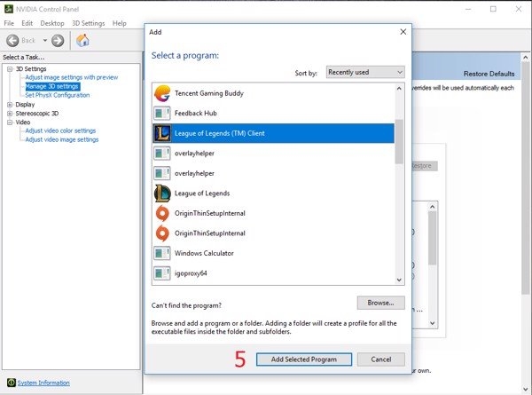Viewport: 532px width, 395px height.
Task: Click NVIDIA Control Panel title icon
Action: click(x=9, y=9)
